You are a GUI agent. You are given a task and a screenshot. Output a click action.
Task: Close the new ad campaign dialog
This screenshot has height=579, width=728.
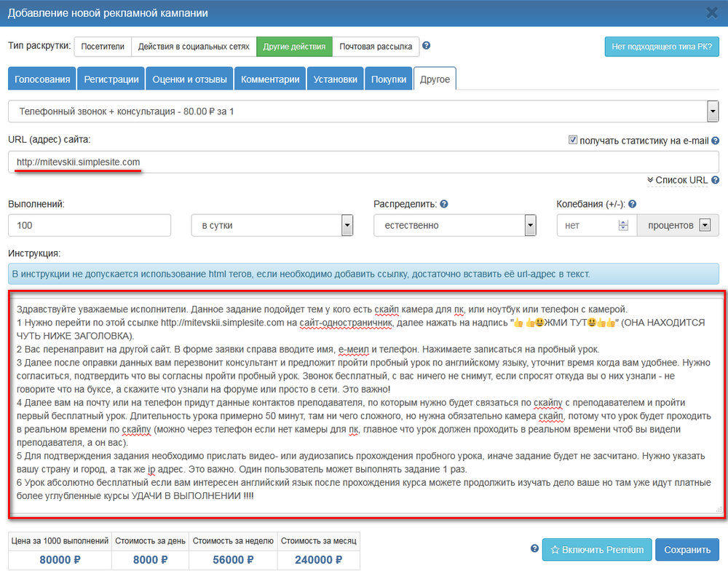712,12
